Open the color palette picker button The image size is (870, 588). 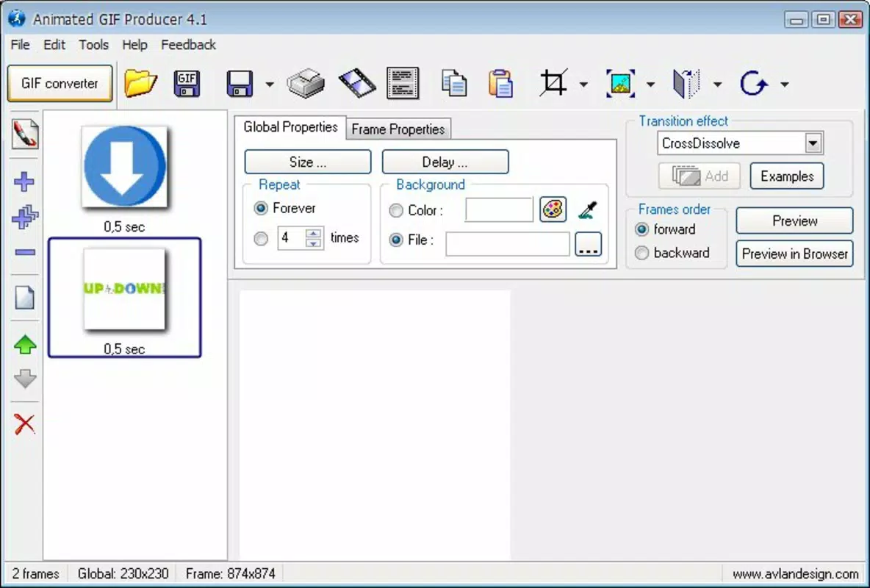pyautogui.click(x=553, y=210)
